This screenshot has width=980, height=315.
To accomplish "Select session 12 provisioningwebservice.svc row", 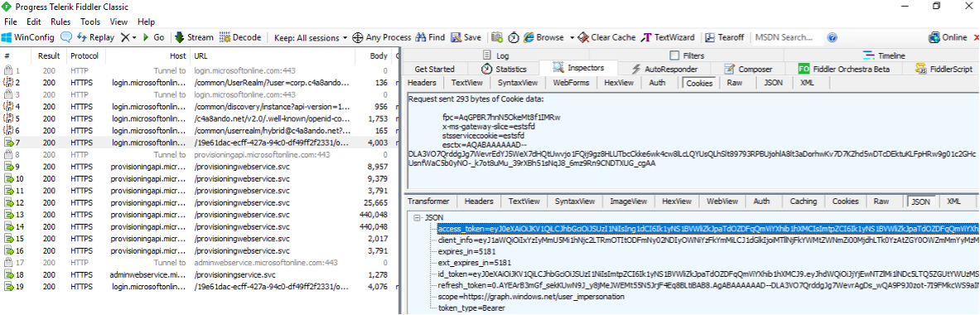I will (200, 203).
